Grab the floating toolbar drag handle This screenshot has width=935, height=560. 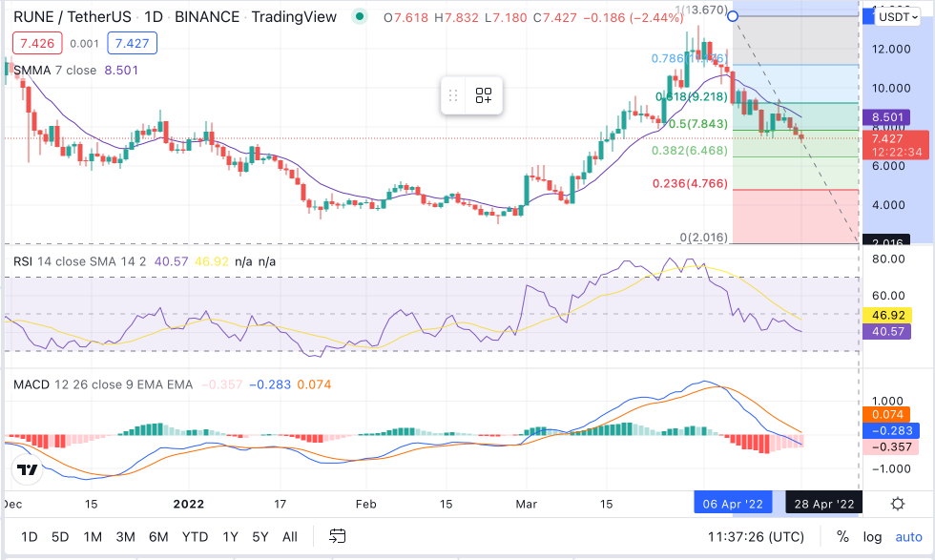point(453,95)
